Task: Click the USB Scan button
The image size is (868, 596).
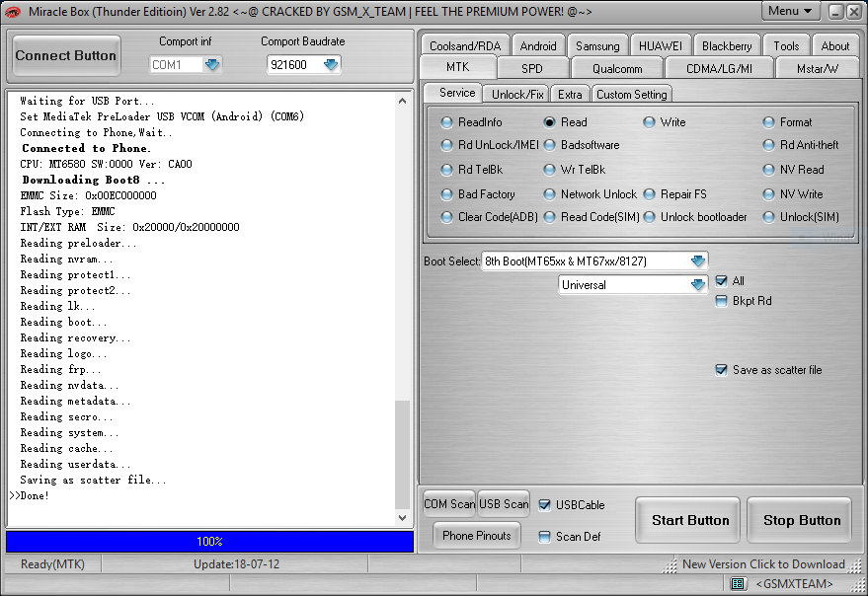Action: tap(504, 504)
